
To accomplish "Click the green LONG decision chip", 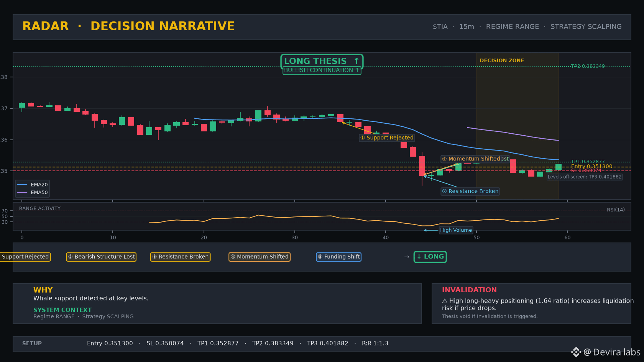I will click(430, 257).
